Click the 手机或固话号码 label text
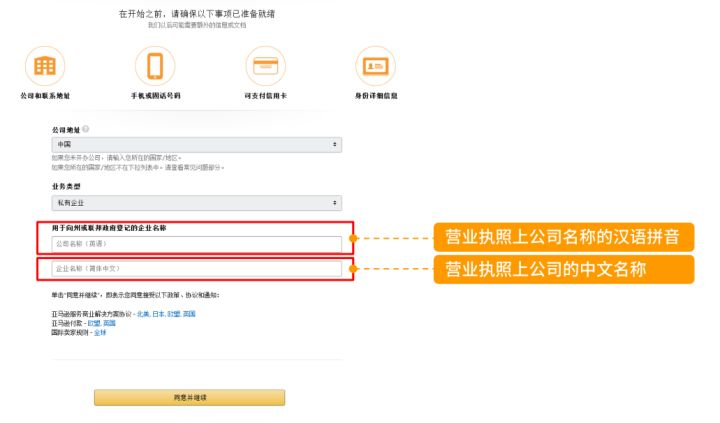Image resolution: width=720 pixels, height=423 pixels. pyautogui.click(x=155, y=96)
